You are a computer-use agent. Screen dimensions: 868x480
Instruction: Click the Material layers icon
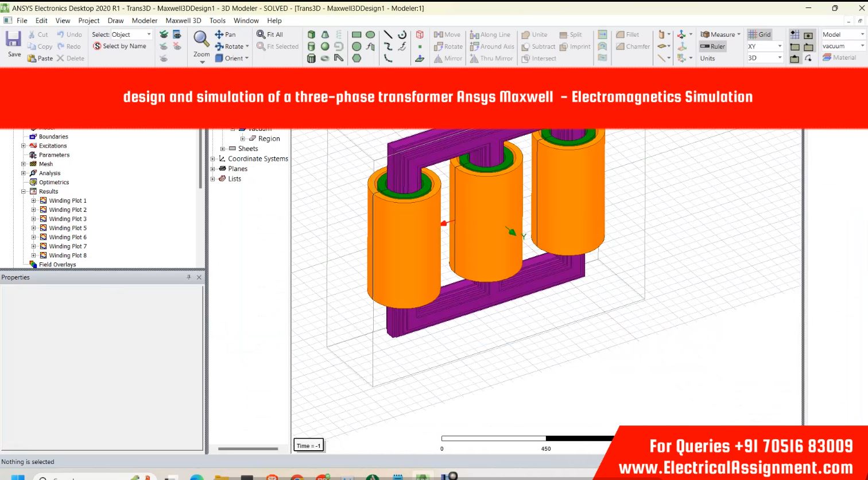click(x=827, y=57)
